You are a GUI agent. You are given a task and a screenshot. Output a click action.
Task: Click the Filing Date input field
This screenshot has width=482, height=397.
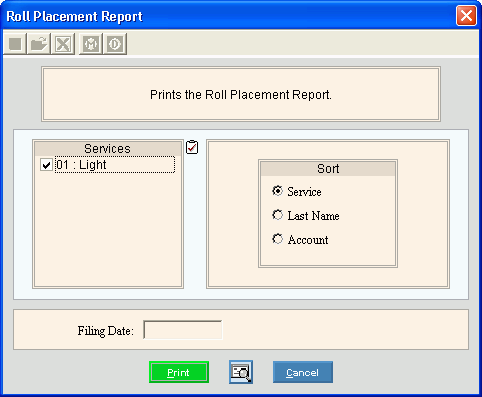tap(183, 330)
